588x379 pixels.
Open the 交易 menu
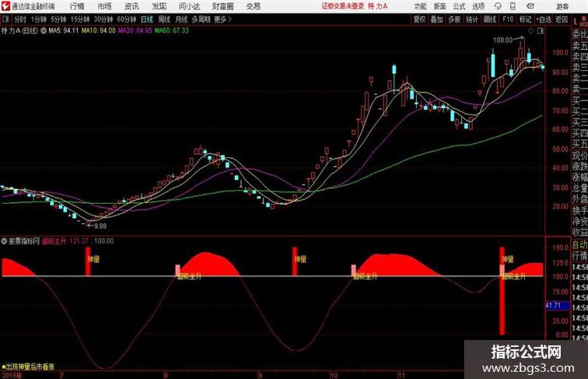253,6
